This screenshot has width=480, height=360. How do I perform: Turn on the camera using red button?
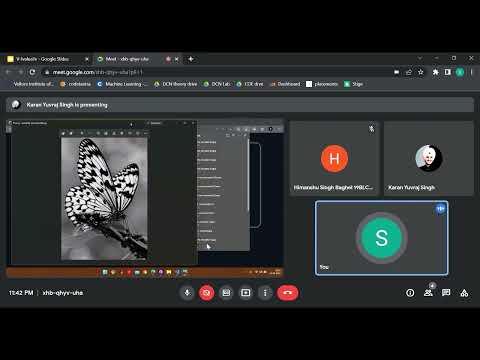click(207, 293)
